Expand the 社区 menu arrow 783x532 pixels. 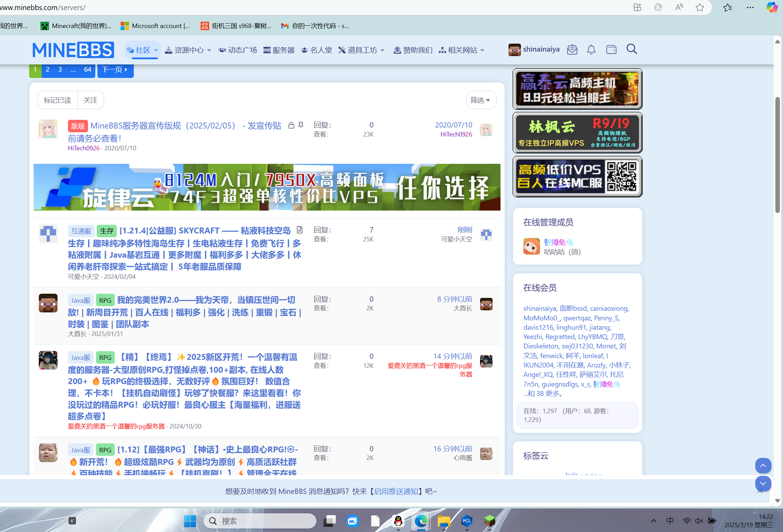click(x=156, y=50)
